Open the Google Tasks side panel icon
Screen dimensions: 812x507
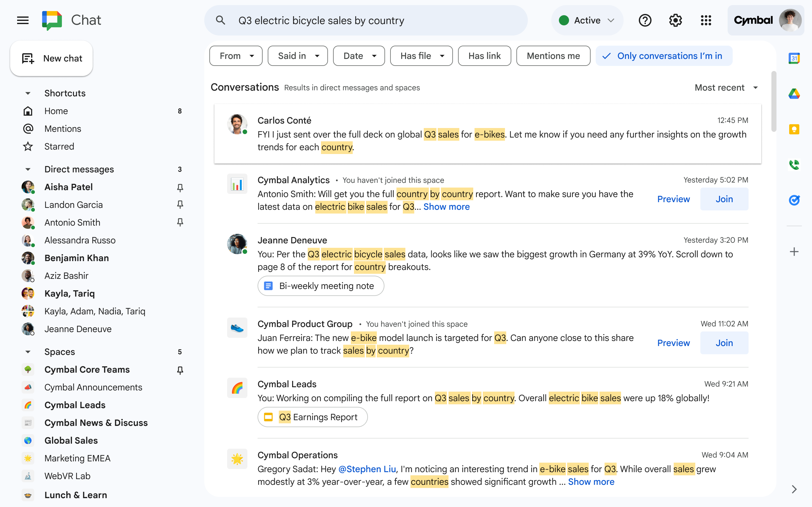point(794,200)
